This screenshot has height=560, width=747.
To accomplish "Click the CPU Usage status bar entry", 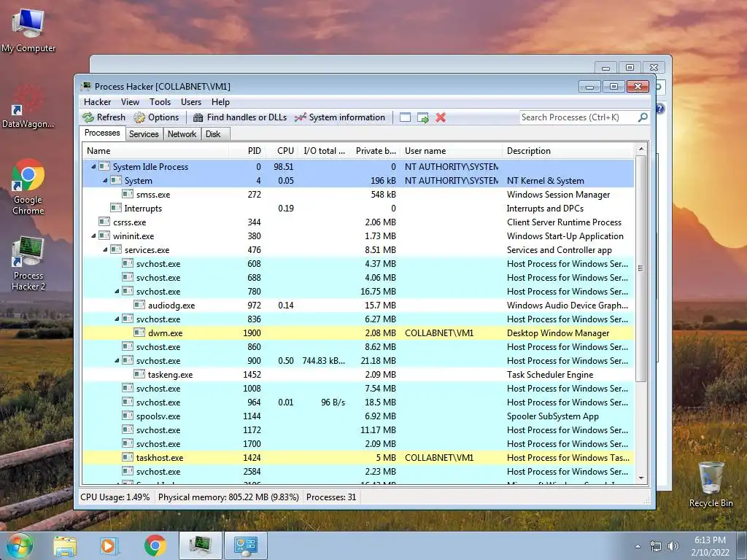I will (x=115, y=497).
